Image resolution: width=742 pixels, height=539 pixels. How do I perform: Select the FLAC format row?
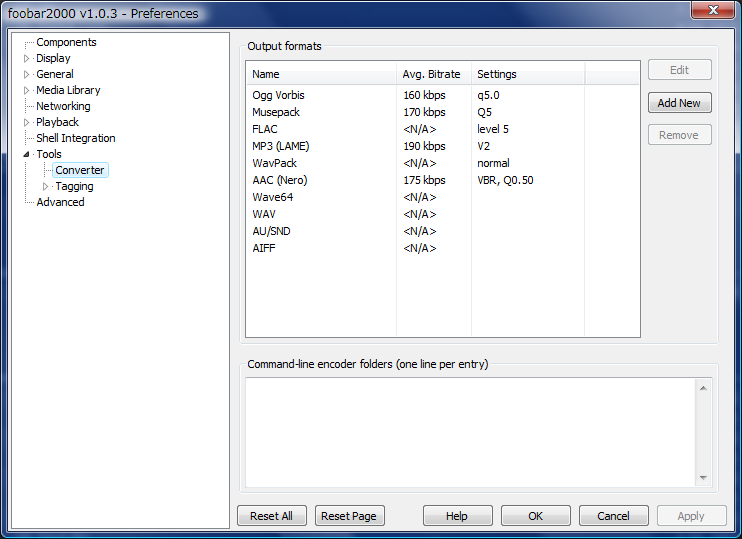click(442, 129)
